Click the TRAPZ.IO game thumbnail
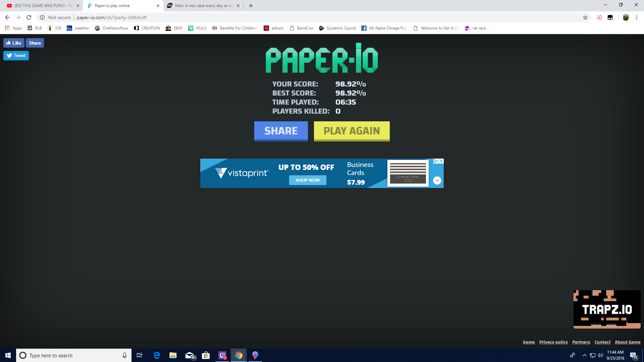Image resolution: width=644 pixels, height=362 pixels. click(607, 309)
